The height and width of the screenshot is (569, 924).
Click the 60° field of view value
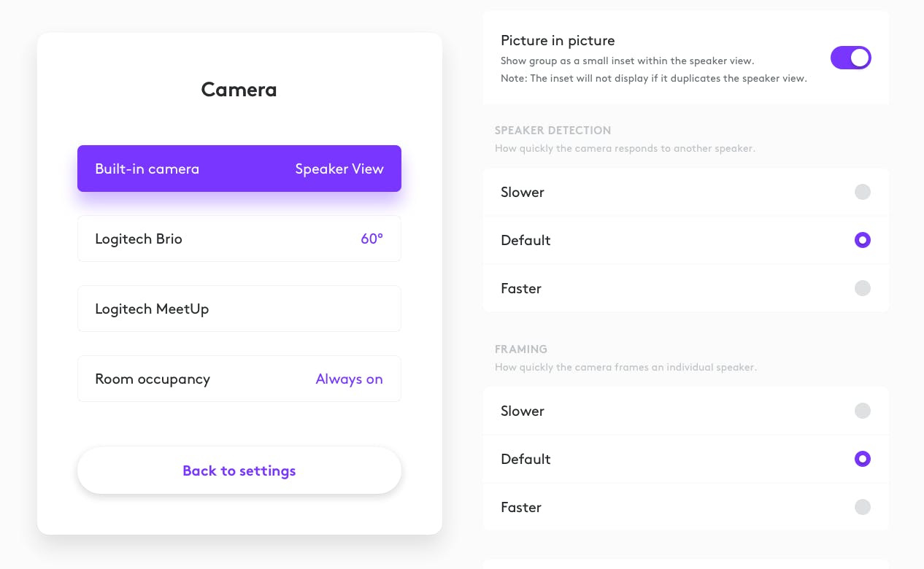[x=371, y=239]
